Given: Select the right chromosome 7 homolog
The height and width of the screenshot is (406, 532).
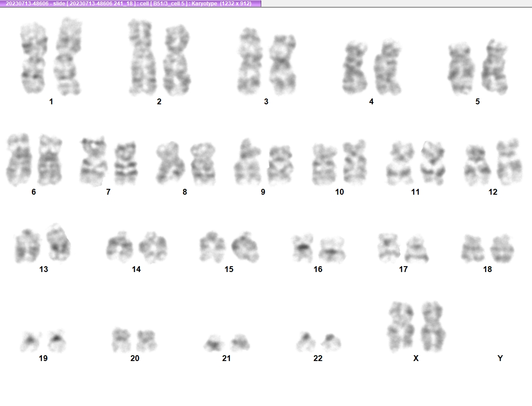Looking at the screenshot, I should [x=125, y=163].
